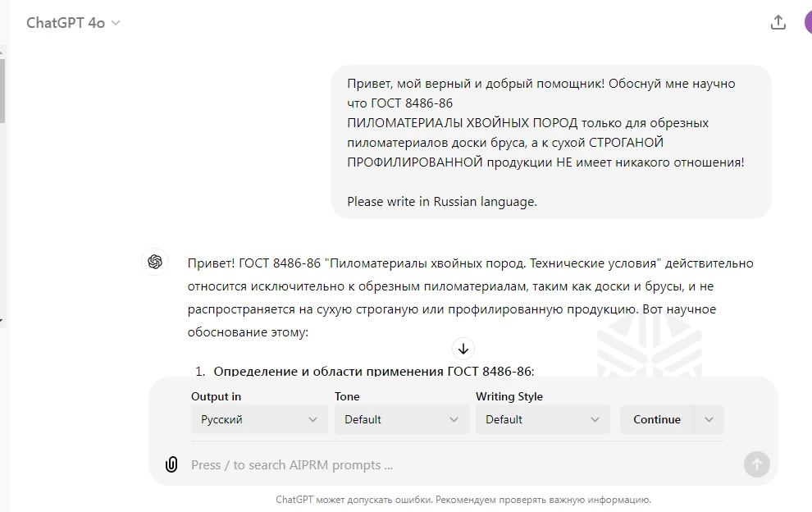The width and height of the screenshot is (812, 512).
Task: Open the Output in Русский dropdown
Action: (x=259, y=419)
